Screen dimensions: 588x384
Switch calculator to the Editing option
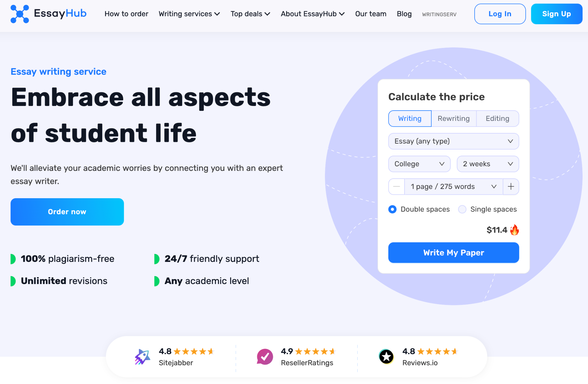click(497, 119)
